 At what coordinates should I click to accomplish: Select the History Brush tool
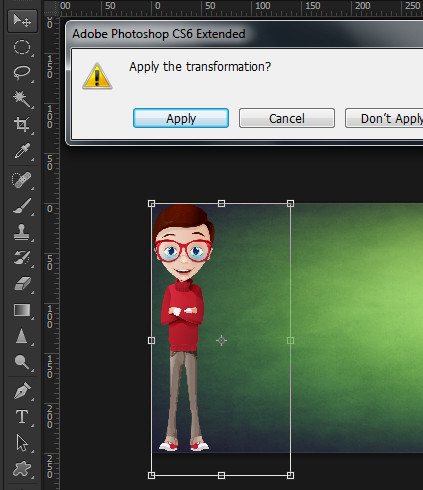coord(22,258)
